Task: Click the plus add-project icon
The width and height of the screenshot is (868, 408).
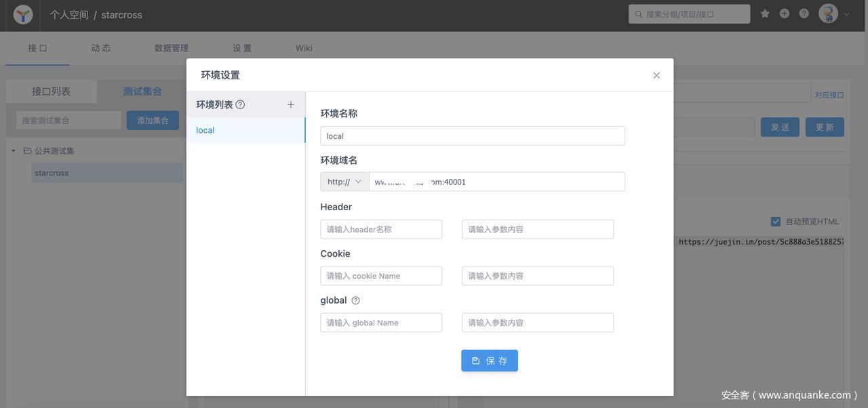Action: pos(785,14)
